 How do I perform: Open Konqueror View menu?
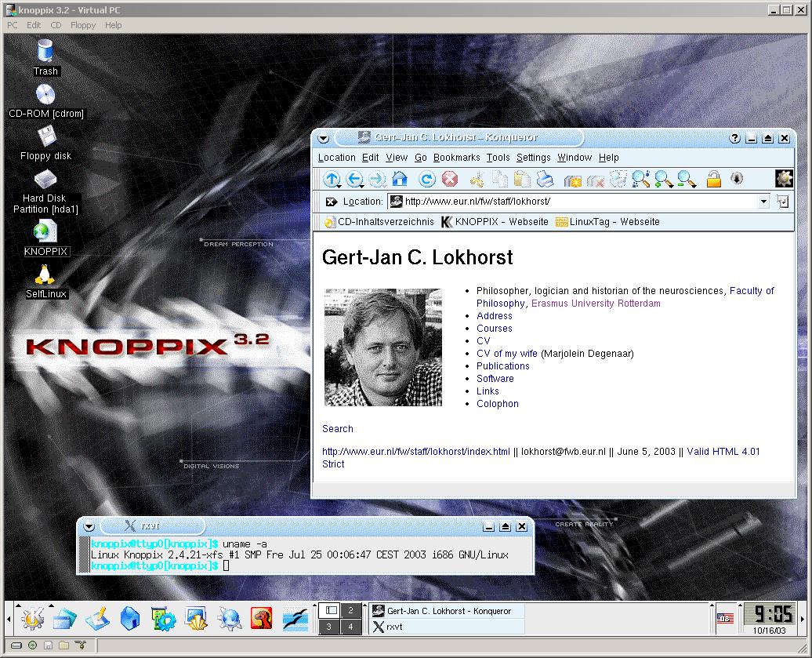coord(397,158)
